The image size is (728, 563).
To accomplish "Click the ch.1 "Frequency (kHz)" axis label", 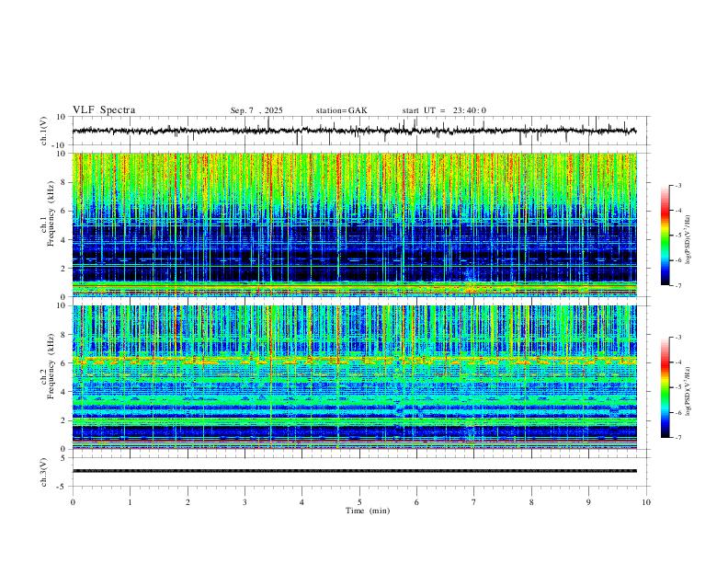I will [x=51, y=213].
